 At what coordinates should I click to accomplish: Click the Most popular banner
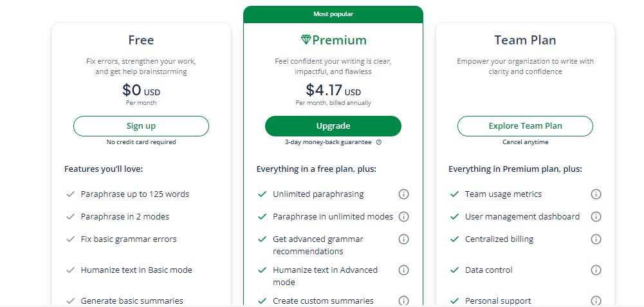pos(333,14)
